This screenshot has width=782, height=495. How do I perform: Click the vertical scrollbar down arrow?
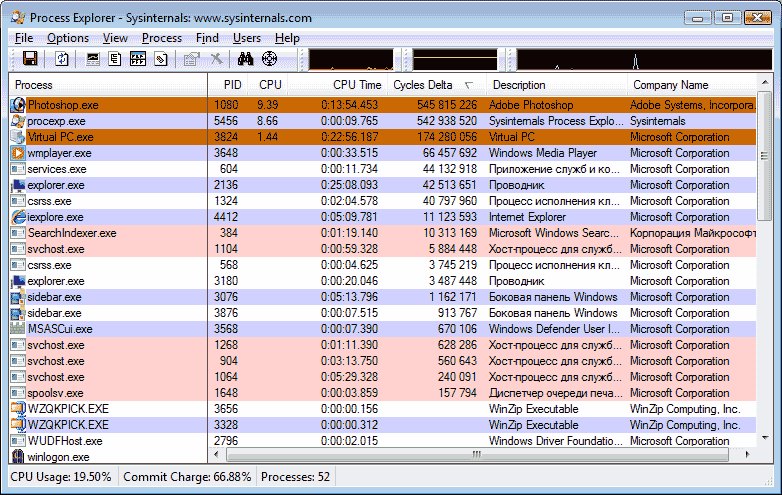tap(765, 438)
